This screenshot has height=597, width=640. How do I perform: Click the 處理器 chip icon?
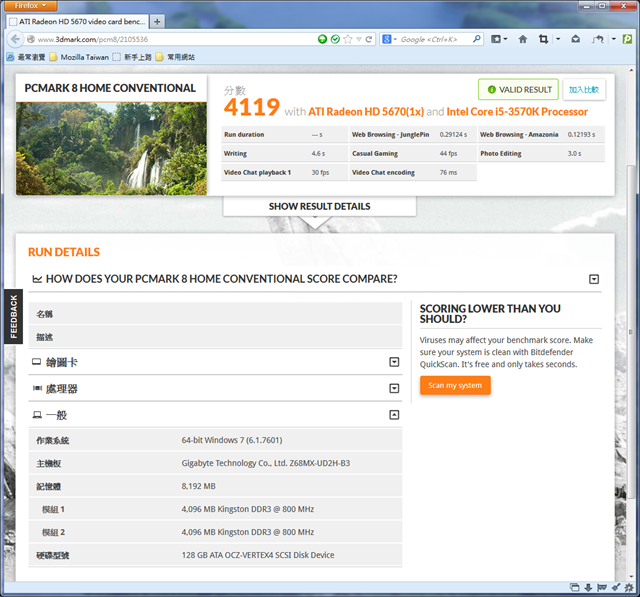(x=37, y=388)
